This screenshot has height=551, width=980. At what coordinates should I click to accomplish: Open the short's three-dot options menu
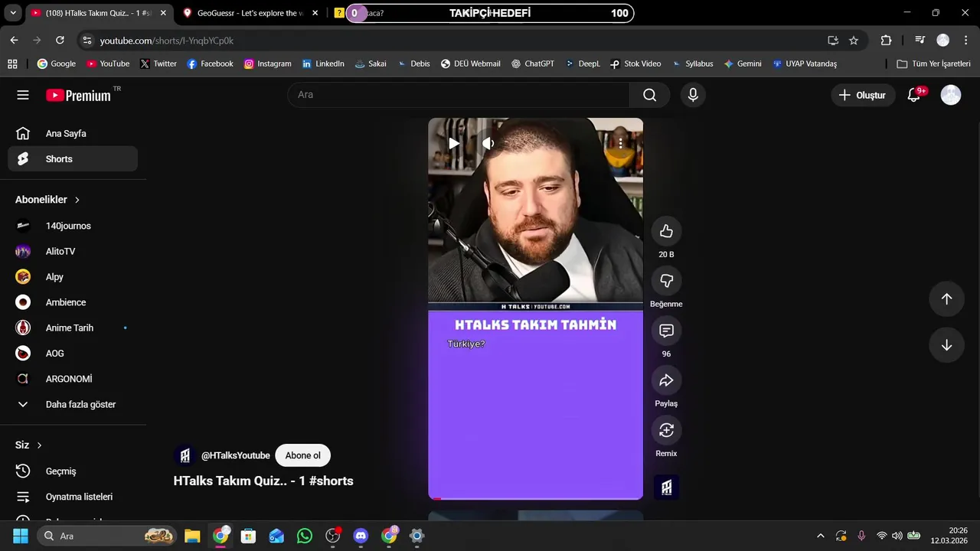[620, 143]
